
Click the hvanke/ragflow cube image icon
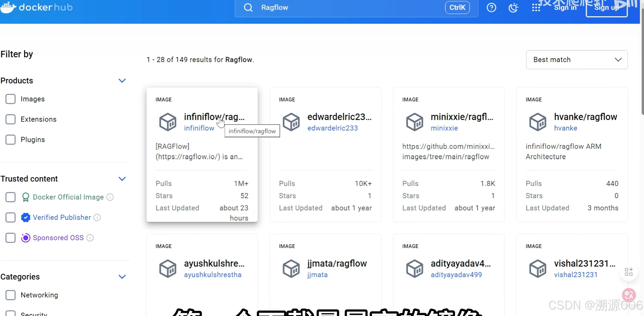[538, 122]
